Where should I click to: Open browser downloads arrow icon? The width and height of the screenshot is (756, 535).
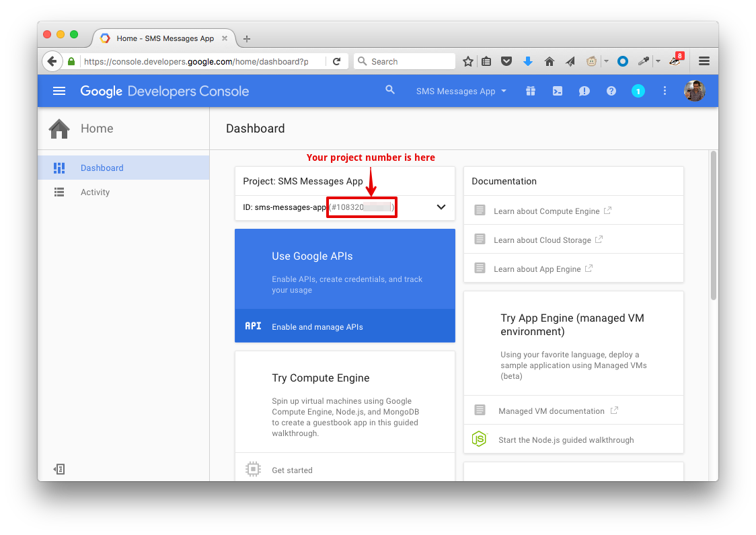pos(527,61)
